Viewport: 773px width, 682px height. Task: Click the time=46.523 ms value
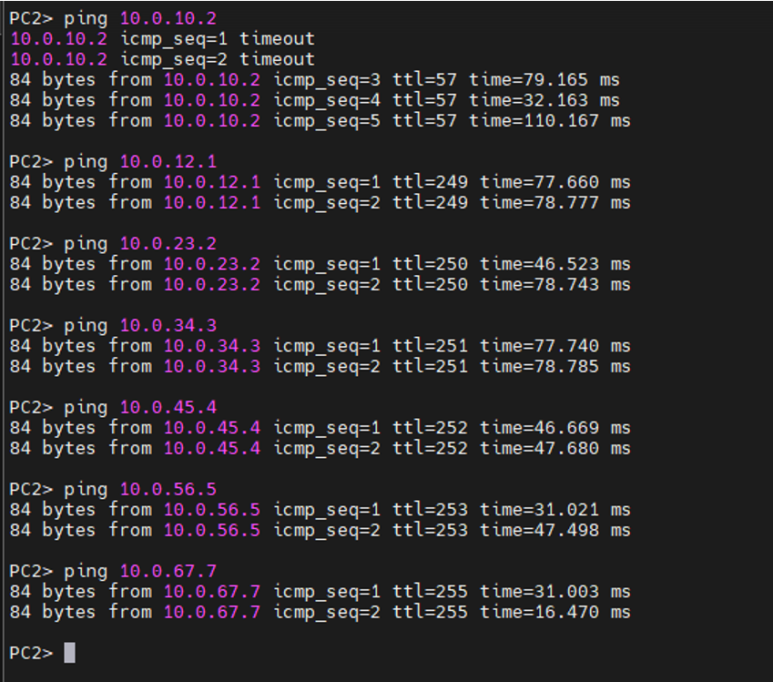555,264
